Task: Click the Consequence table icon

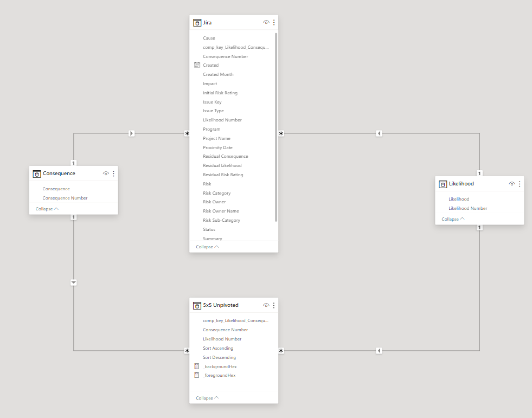Action: tap(37, 173)
